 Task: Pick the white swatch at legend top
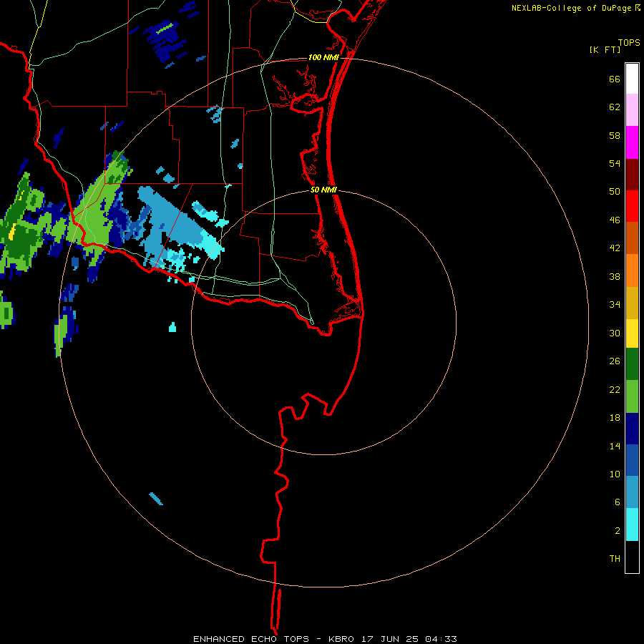(x=632, y=79)
